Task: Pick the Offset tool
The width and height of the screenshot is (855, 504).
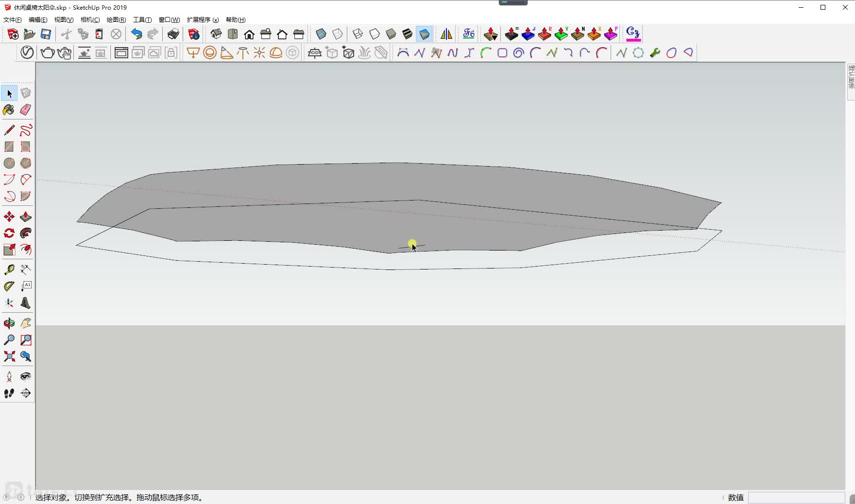Action: click(26, 250)
